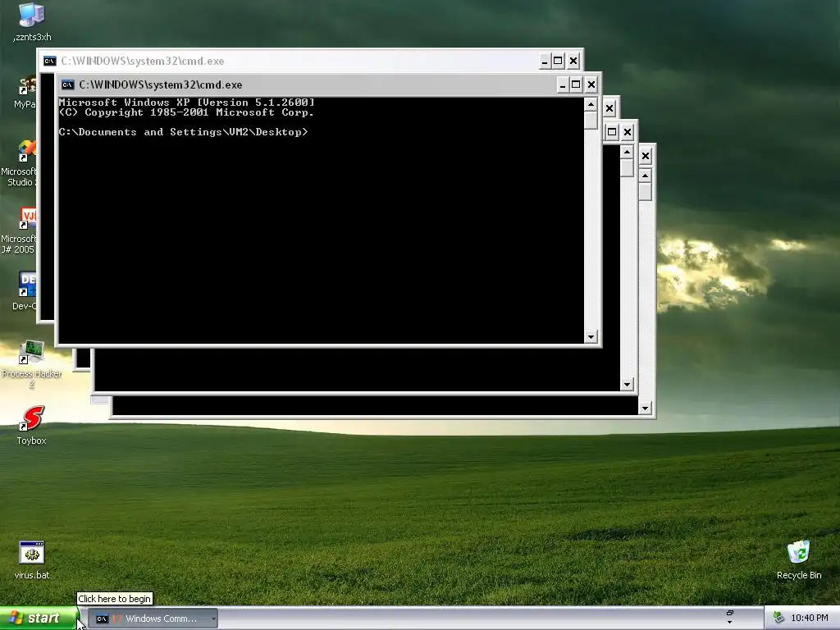This screenshot has height=630, width=840.
Task: Maximize the inactive cmd.exe window behind
Action: click(x=558, y=61)
